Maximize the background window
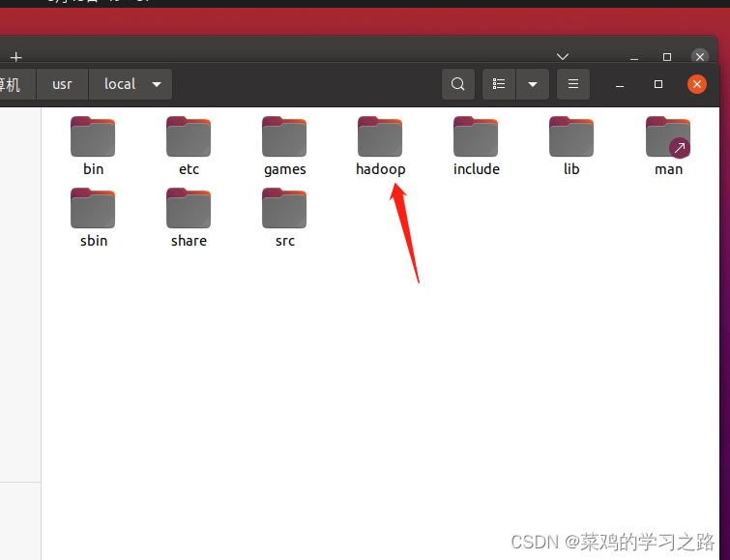730x560 pixels. [x=667, y=57]
